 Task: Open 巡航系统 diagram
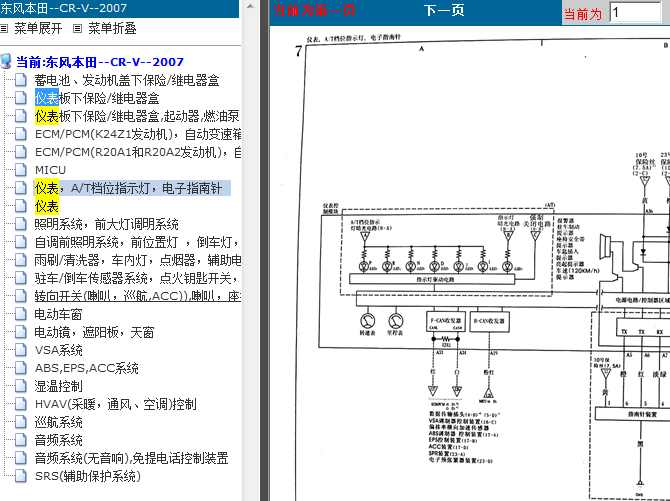(58, 422)
